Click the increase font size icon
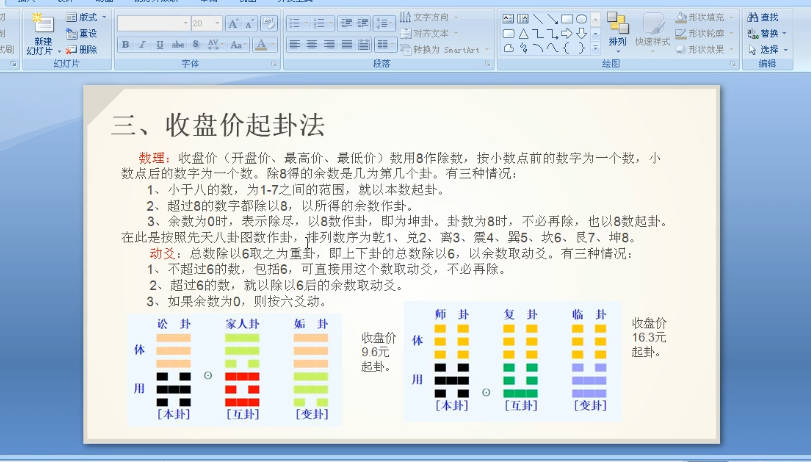Screen dimensions: 811x462 click(x=233, y=23)
